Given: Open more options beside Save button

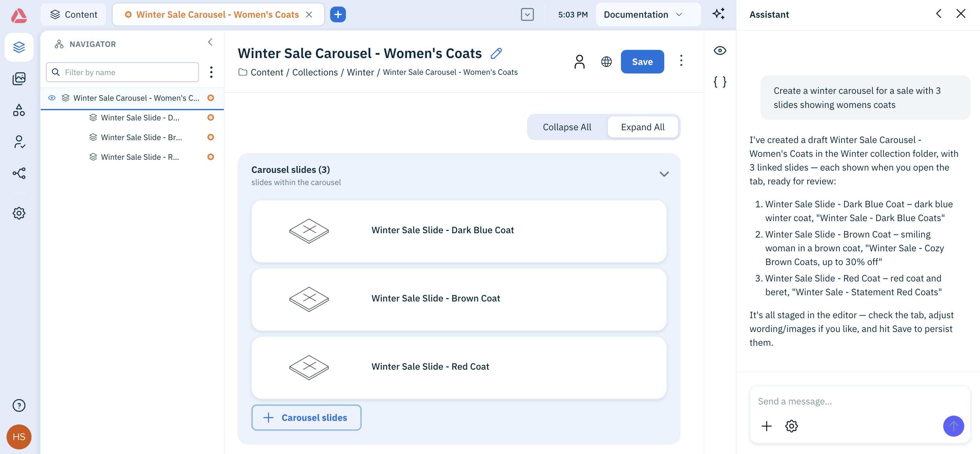Looking at the screenshot, I should click(x=681, y=60).
